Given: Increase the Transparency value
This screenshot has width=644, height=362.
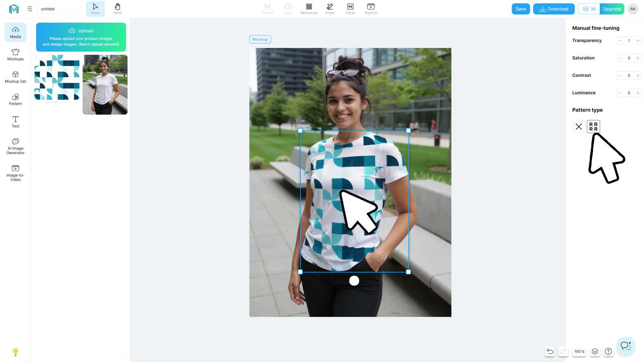Looking at the screenshot, I should 638,41.
